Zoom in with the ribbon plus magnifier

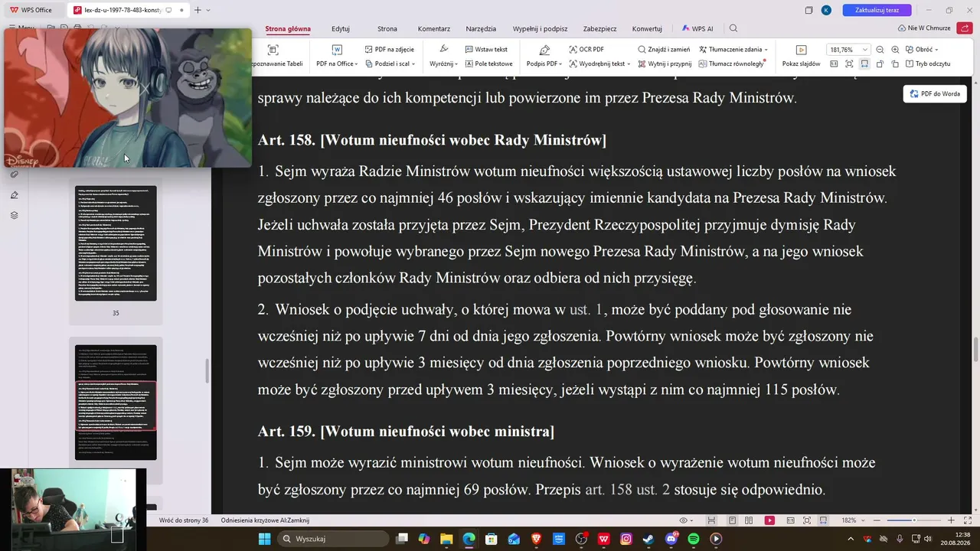coord(894,49)
